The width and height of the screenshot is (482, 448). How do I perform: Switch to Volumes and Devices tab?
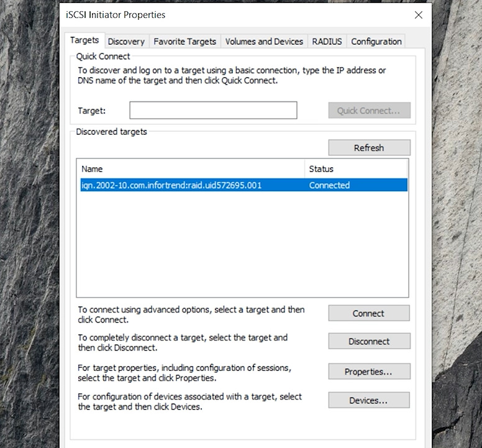(264, 42)
